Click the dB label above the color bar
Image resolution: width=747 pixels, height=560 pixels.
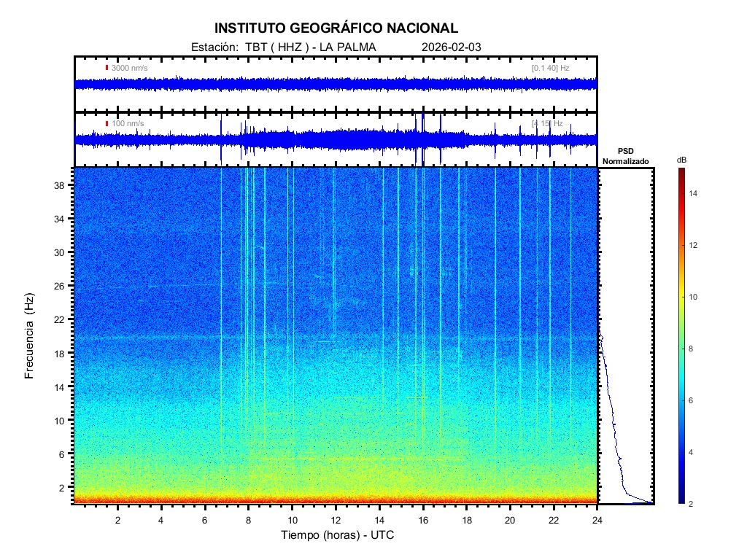(x=681, y=160)
